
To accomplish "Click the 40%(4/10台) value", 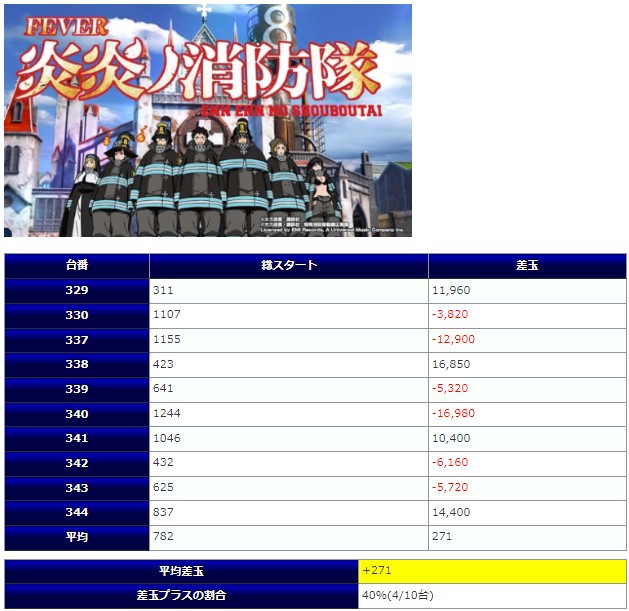I will click(398, 595).
